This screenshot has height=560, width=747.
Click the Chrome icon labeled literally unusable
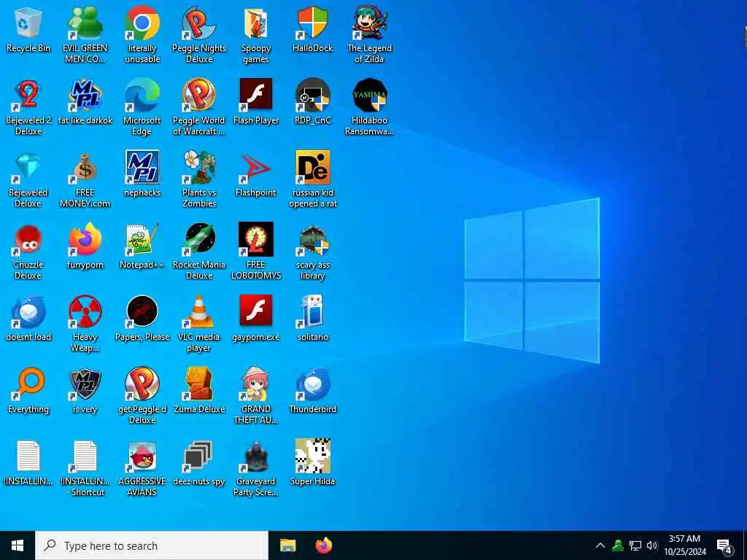[x=142, y=24]
